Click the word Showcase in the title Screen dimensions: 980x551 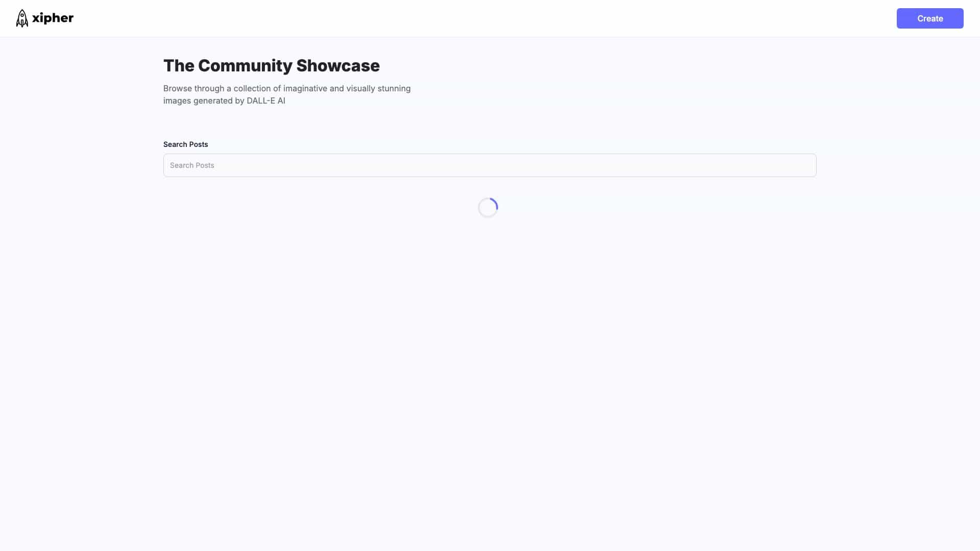pos(338,66)
